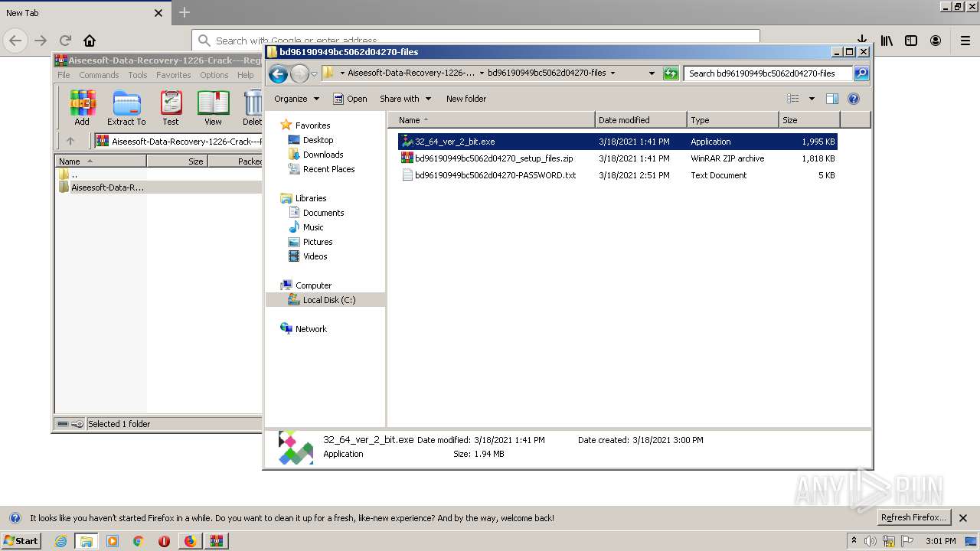This screenshot has height=551, width=980.
Task: Click the WinRAR Add toolbar icon
Action: coord(82,108)
